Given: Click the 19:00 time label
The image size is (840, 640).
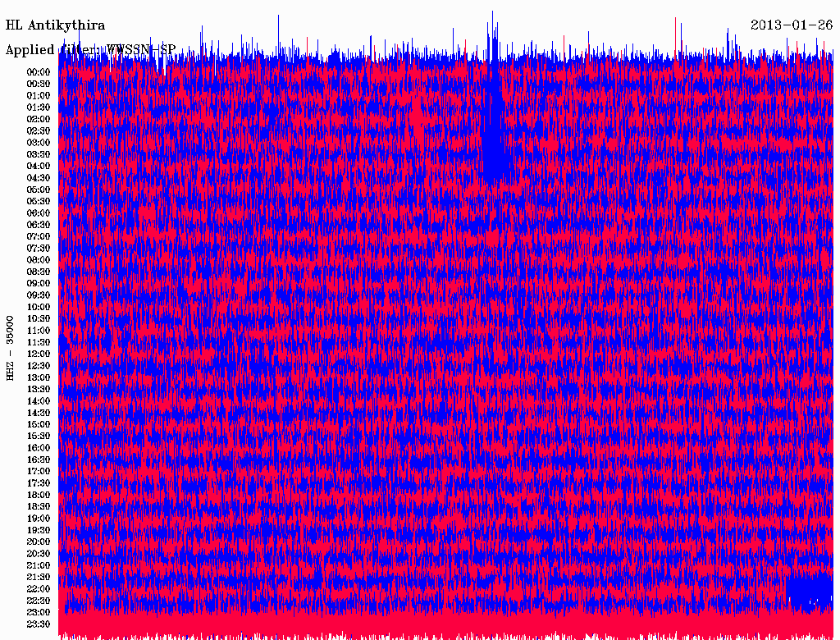Looking at the screenshot, I should tap(39, 519).
